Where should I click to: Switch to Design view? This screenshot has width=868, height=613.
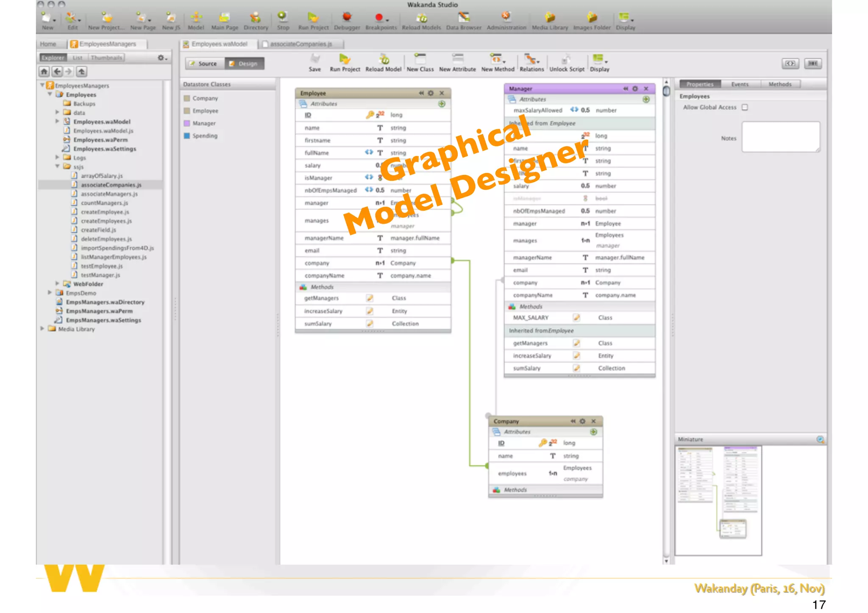point(244,64)
